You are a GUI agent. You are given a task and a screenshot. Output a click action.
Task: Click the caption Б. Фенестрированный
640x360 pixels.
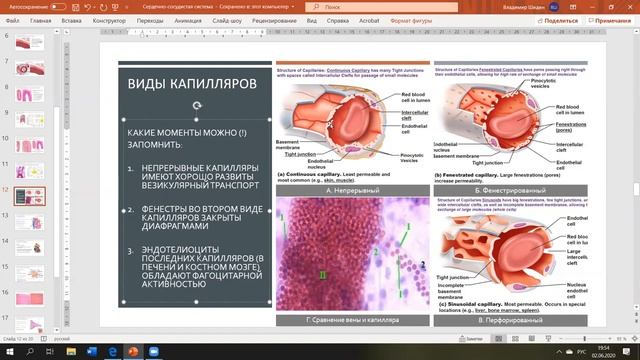510,191
